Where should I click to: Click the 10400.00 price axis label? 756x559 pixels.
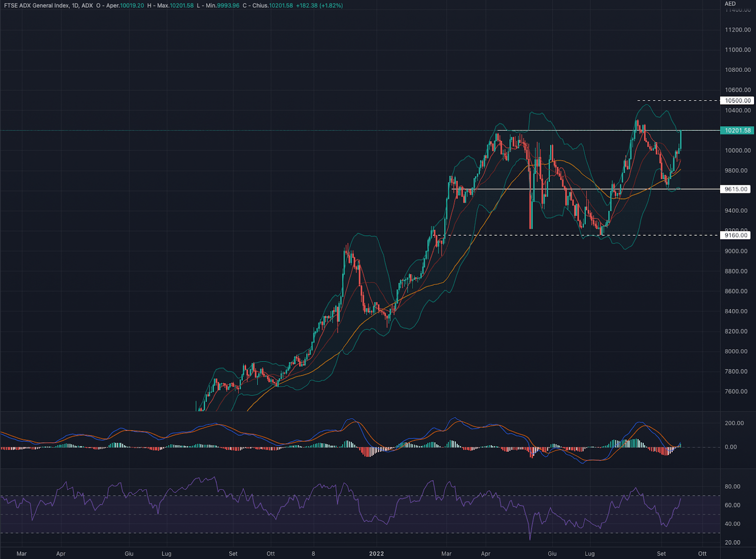pos(738,110)
